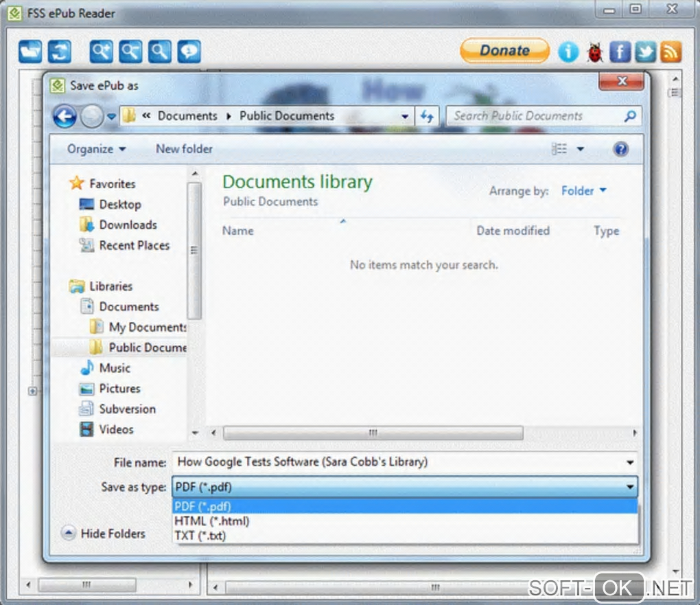Viewport: 700px width, 605px height.
Task: Click the reader's bottom-left horizontal scrollbar thumb
Action: (x=87, y=584)
